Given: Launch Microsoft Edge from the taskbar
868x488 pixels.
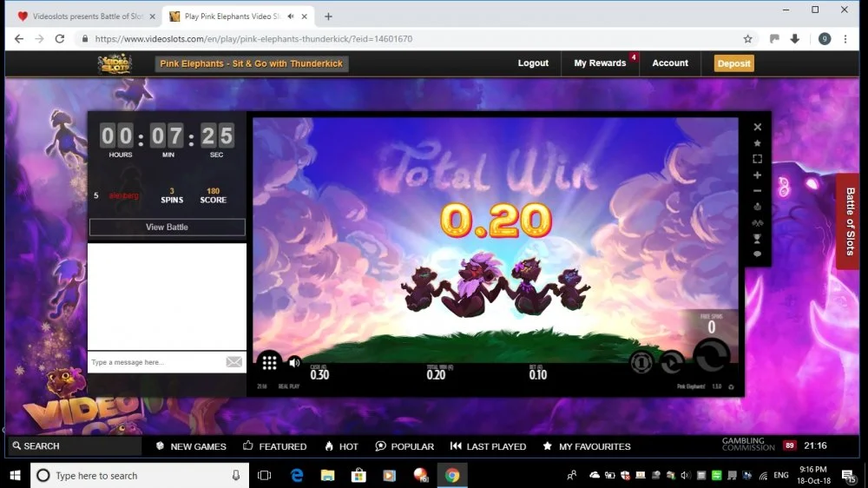Looking at the screenshot, I should point(297,475).
